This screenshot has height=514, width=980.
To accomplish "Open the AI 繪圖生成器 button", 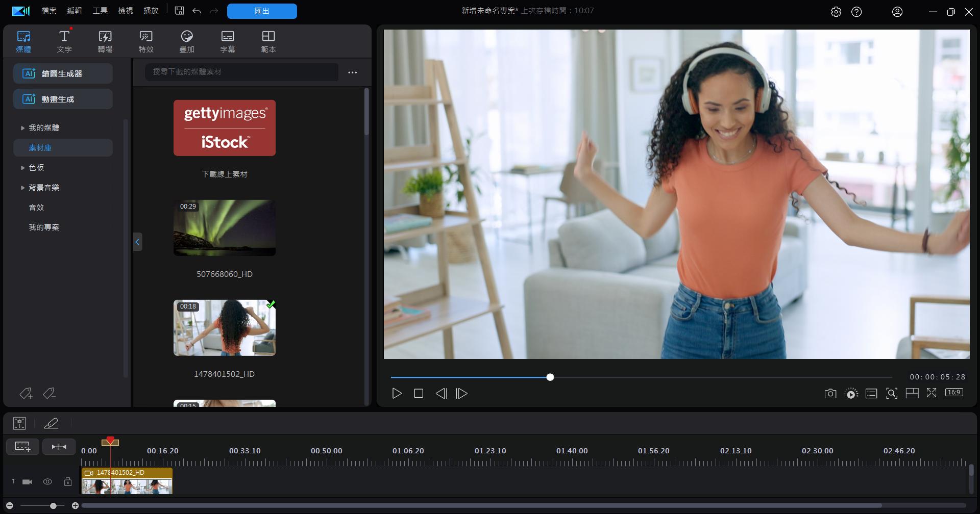I will point(63,73).
